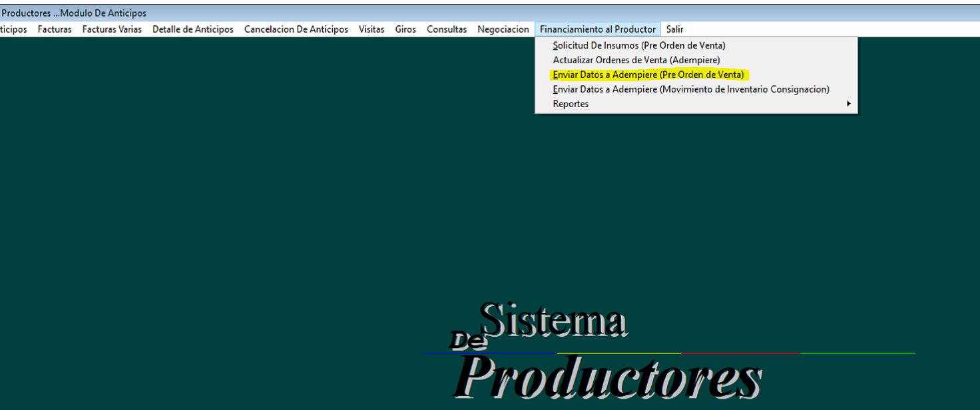The width and height of the screenshot is (980, 410).
Task: Collapse the Financiamiento al Productor menu
Action: point(598,29)
